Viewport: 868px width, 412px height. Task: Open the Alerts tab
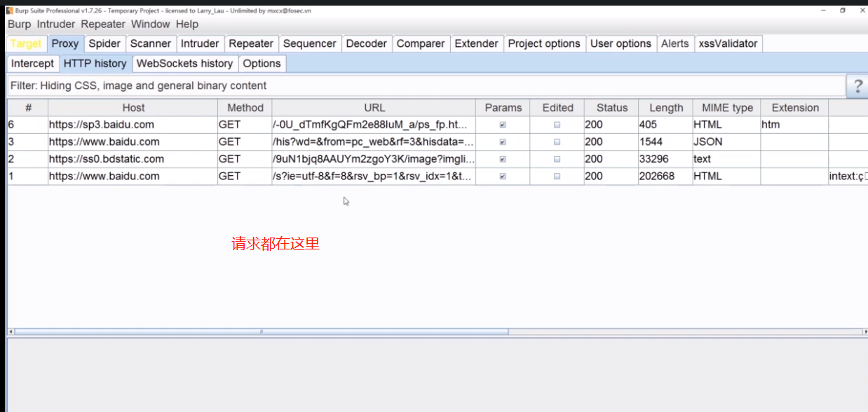pos(675,43)
